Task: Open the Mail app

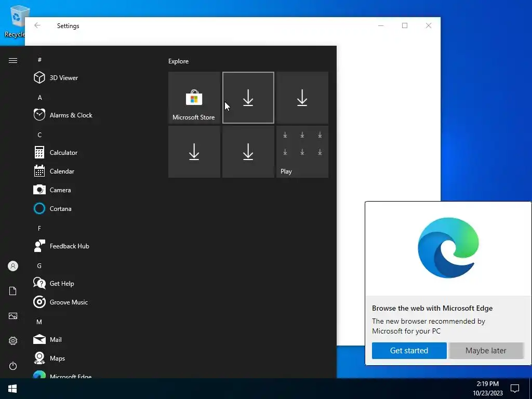Action: (x=56, y=339)
